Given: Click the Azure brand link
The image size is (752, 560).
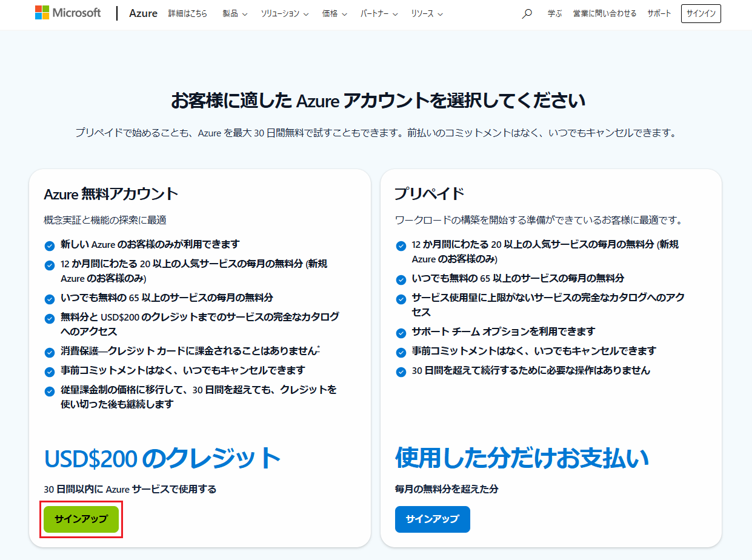Looking at the screenshot, I should 143,13.
